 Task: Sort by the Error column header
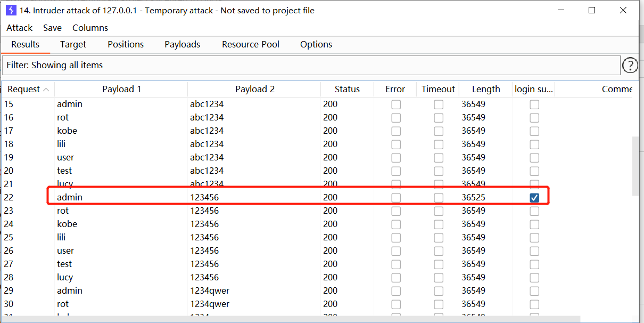click(x=395, y=89)
